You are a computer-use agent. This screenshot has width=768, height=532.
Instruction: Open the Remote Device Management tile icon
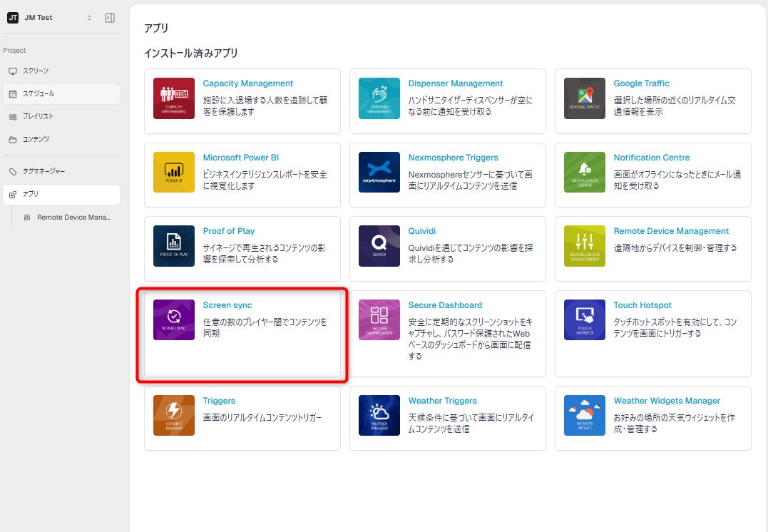[x=584, y=246]
